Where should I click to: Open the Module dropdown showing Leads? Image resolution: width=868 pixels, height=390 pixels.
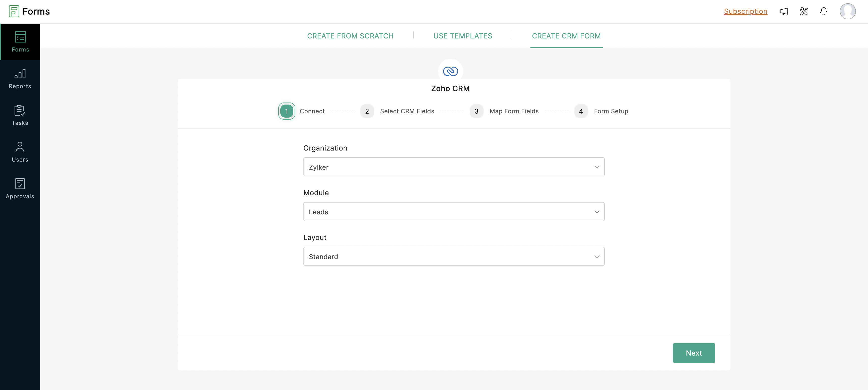454,212
